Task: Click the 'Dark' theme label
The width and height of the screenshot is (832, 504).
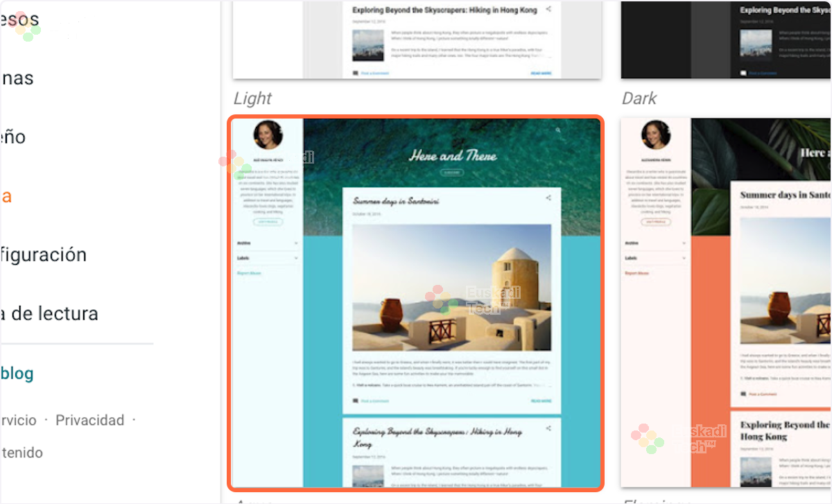Action: pos(639,98)
